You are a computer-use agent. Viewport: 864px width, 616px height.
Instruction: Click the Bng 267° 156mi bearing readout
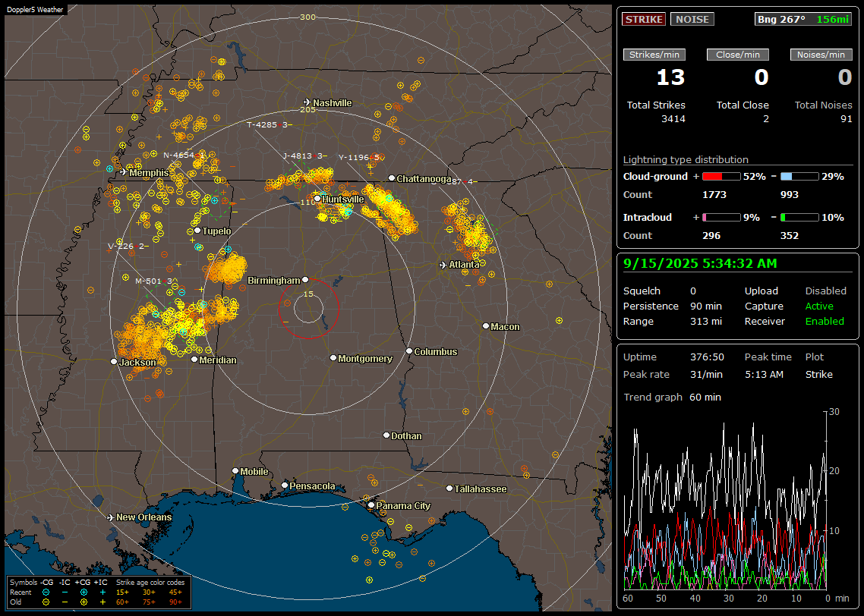(803, 19)
